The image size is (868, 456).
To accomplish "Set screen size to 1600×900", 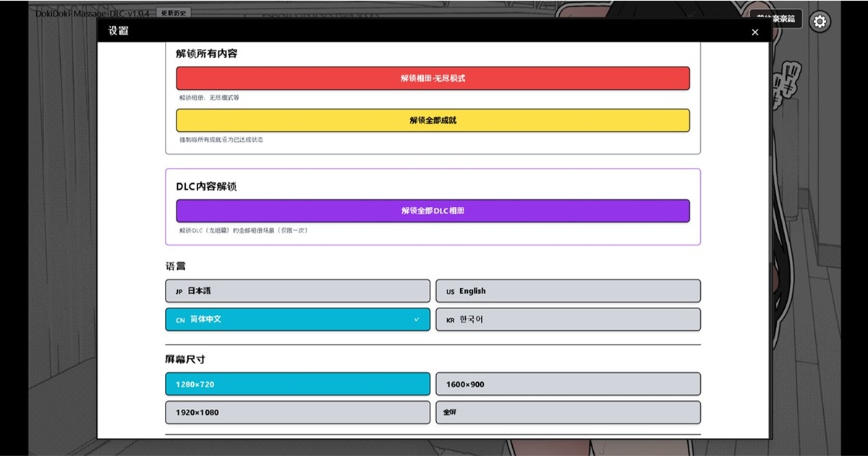I will [x=568, y=384].
